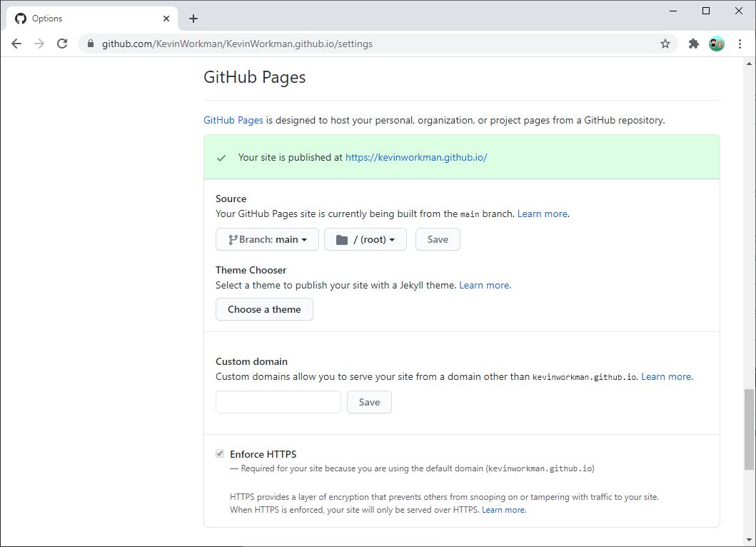Image resolution: width=756 pixels, height=547 pixels.
Task: Click the browser forward arrow
Action: [39, 44]
